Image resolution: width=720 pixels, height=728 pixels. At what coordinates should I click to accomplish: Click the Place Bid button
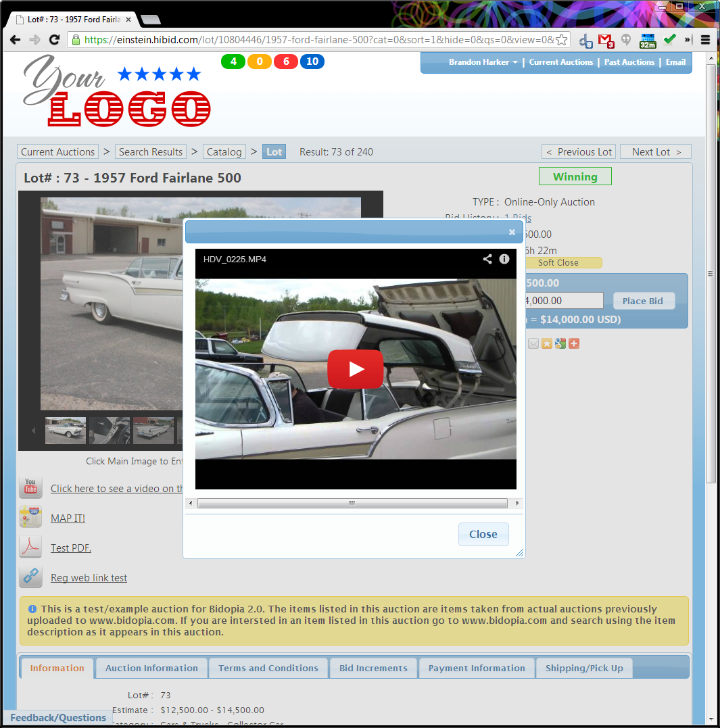pyautogui.click(x=644, y=301)
